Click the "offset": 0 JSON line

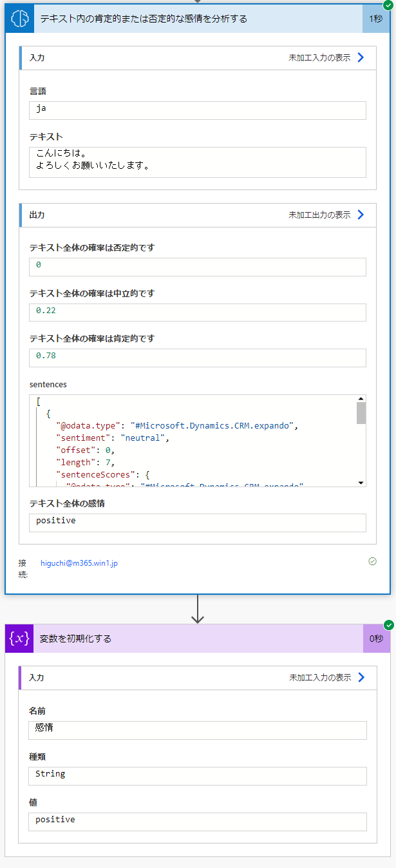tap(85, 450)
